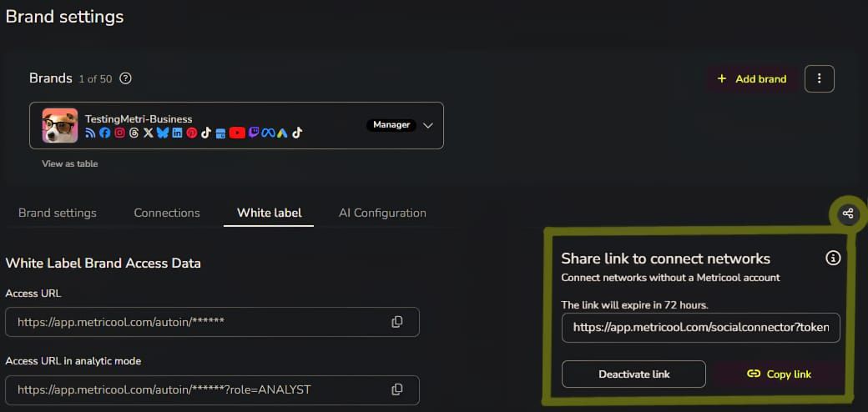Click the TestingMetri-Business brand name
The width and height of the screenshot is (868, 412).
pos(139,119)
